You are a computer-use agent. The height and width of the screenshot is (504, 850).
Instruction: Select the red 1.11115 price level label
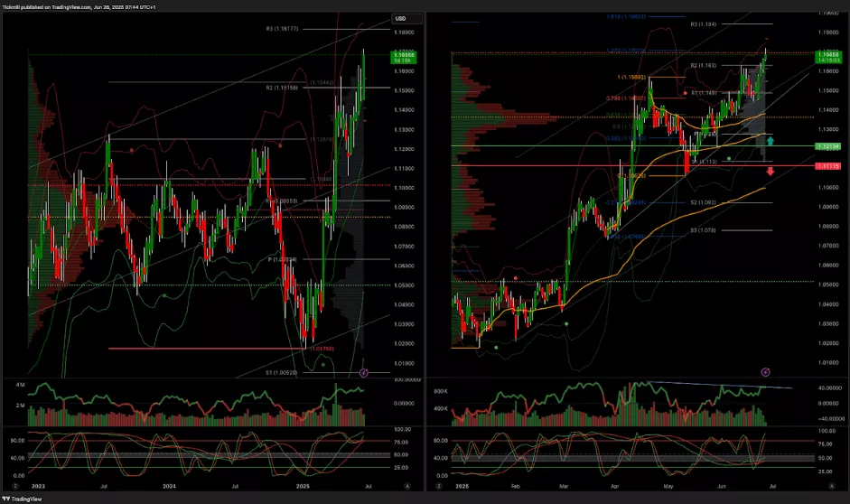[828, 166]
